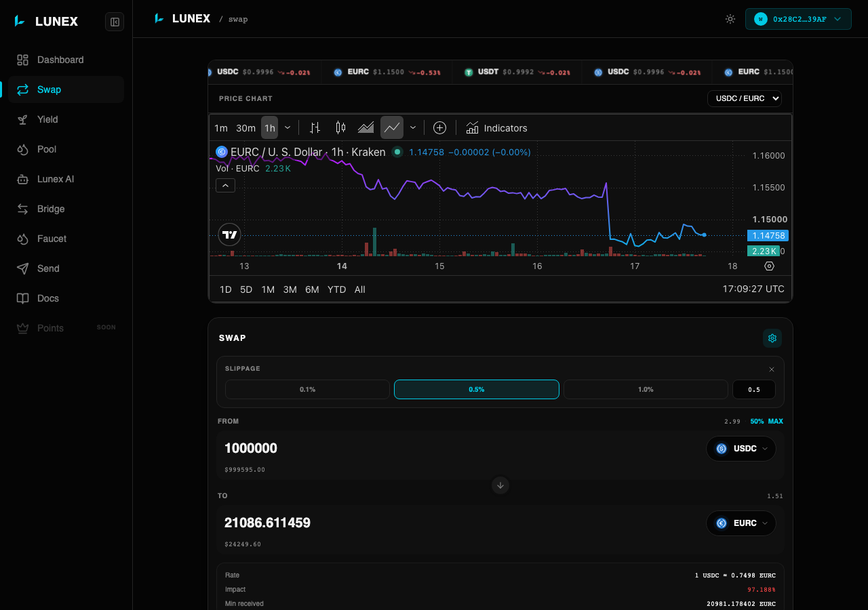Open the USDC token selector
This screenshot has width=868, height=610.
click(x=741, y=449)
